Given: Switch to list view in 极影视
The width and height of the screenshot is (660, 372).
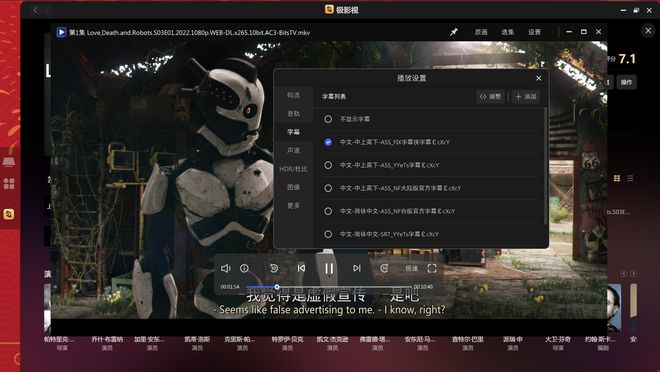Looking at the screenshot, I should tap(630, 178).
